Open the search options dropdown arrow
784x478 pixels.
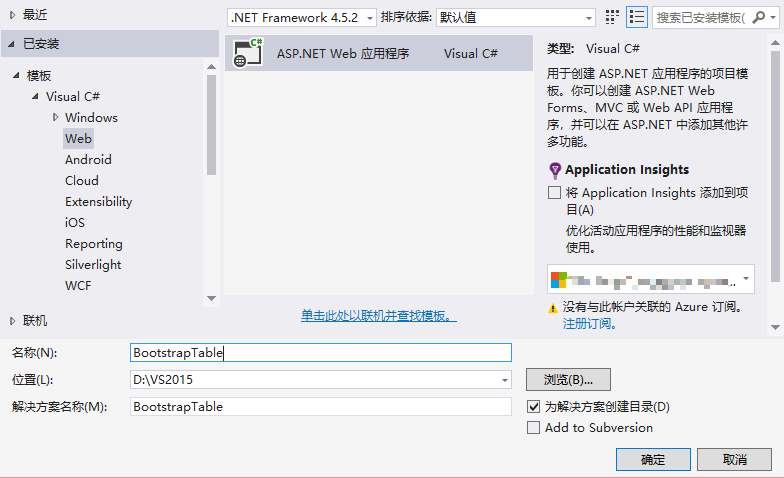tap(773, 18)
